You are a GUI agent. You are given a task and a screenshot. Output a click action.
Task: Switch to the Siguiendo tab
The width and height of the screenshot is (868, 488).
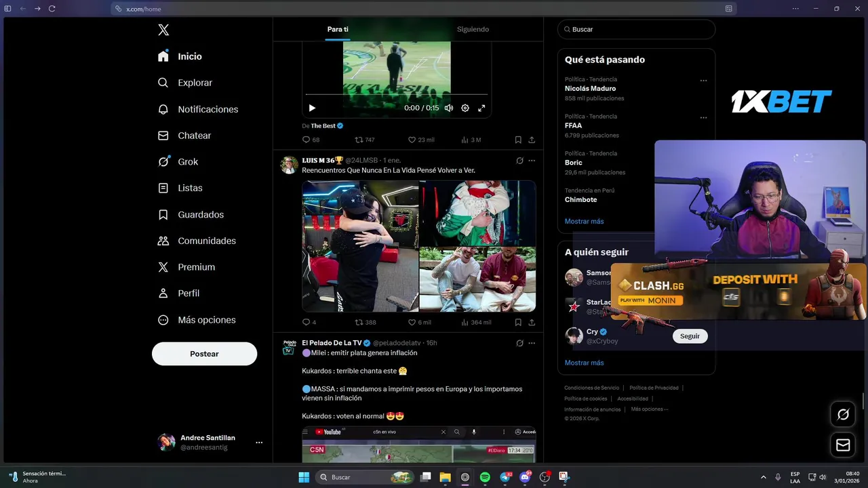pyautogui.click(x=473, y=29)
